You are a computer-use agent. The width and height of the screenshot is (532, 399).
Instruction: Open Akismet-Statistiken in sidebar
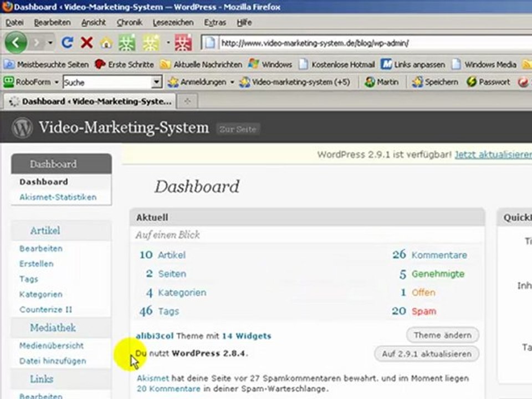(x=58, y=197)
